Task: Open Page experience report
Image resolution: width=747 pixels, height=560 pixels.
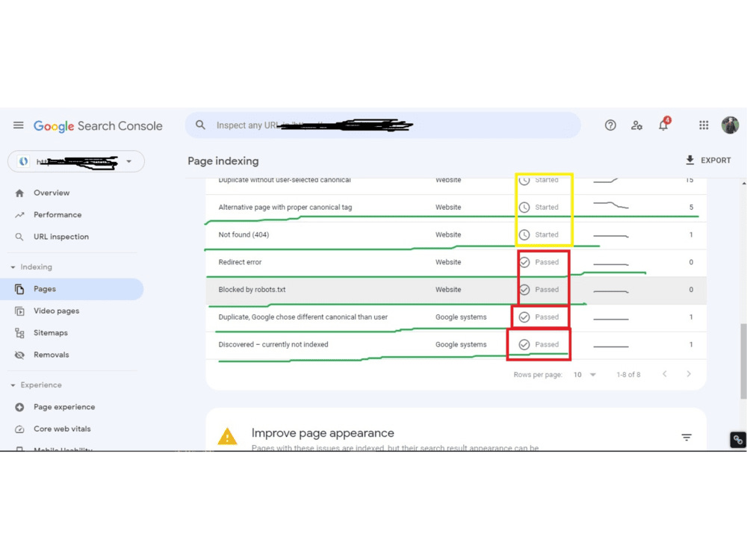Action: [x=64, y=407]
